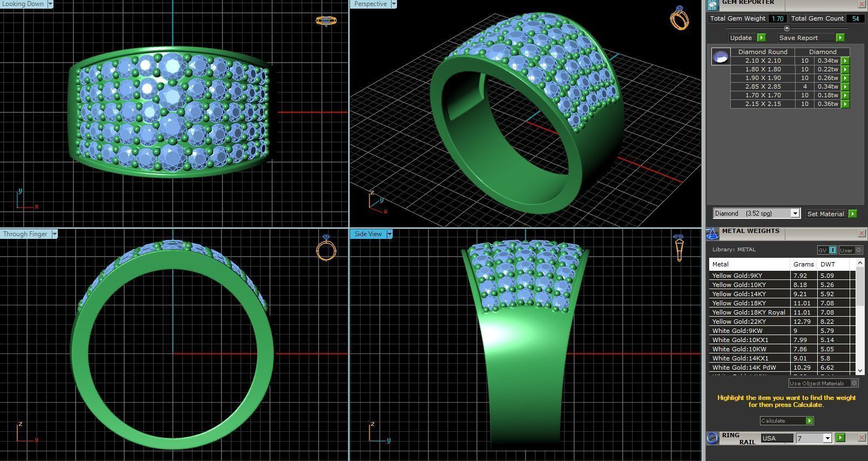Screen dimensions: 868x461
Task: Click the Grams column header
Action: (x=803, y=264)
